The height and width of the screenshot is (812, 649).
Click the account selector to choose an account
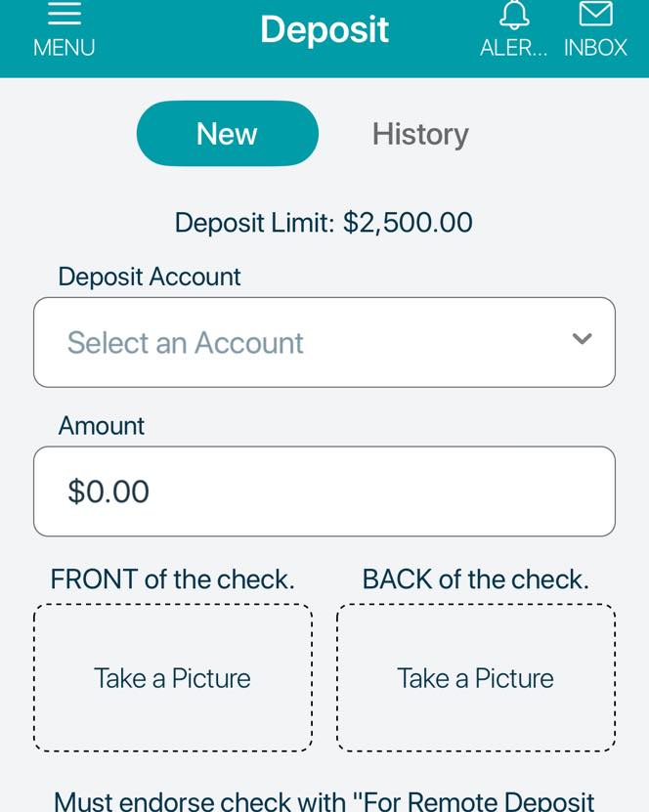[324, 342]
